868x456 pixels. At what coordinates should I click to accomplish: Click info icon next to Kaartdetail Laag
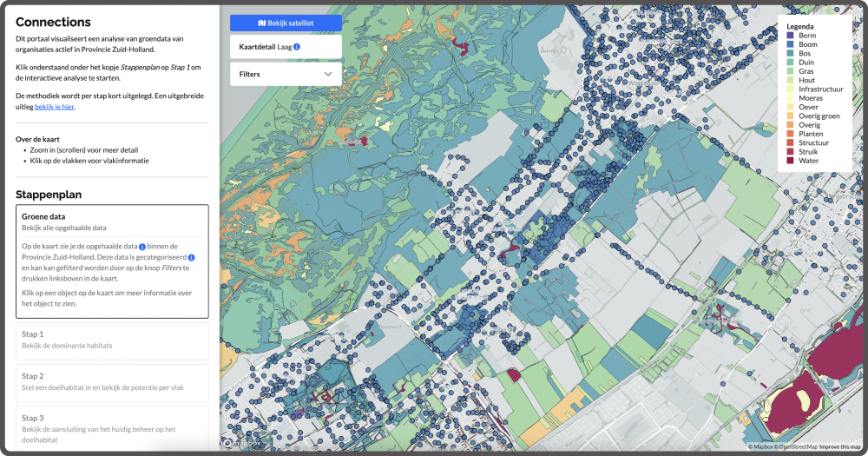[x=297, y=47]
